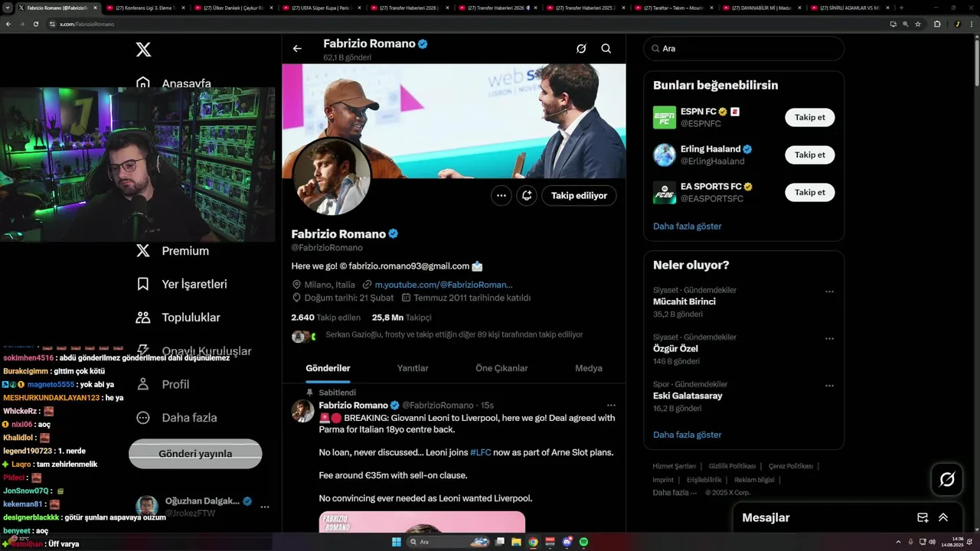Click the #LFC hashtag in tweet
This screenshot has width=980, height=551.
[x=481, y=452]
